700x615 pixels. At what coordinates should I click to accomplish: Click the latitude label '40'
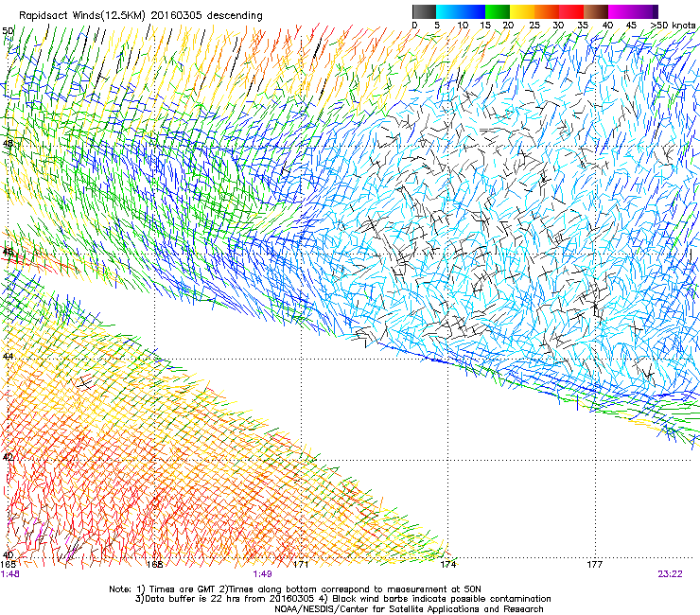point(8,555)
